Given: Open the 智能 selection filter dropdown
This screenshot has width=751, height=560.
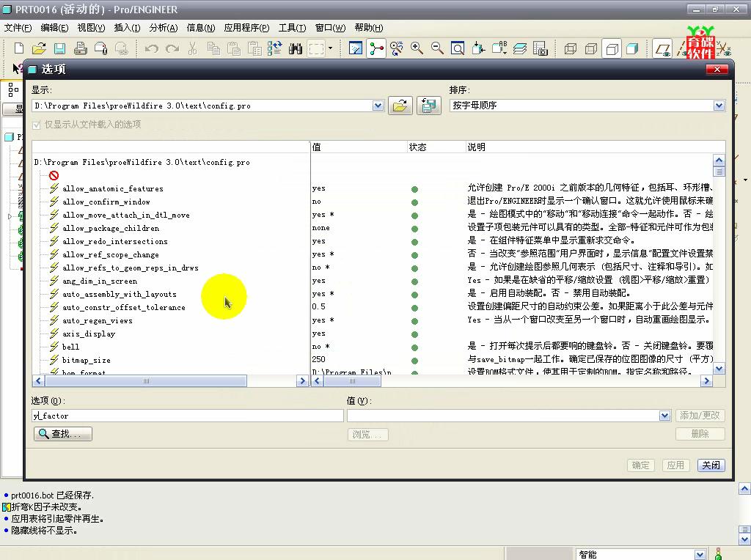Looking at the screenshot, I should pyautogui.click(x=700, y=554).
